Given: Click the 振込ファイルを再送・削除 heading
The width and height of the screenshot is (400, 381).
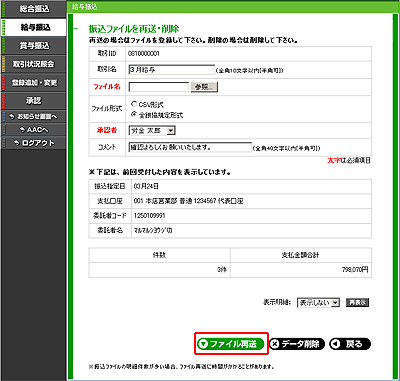Looking at the screenshot, I should pos(134,29).
